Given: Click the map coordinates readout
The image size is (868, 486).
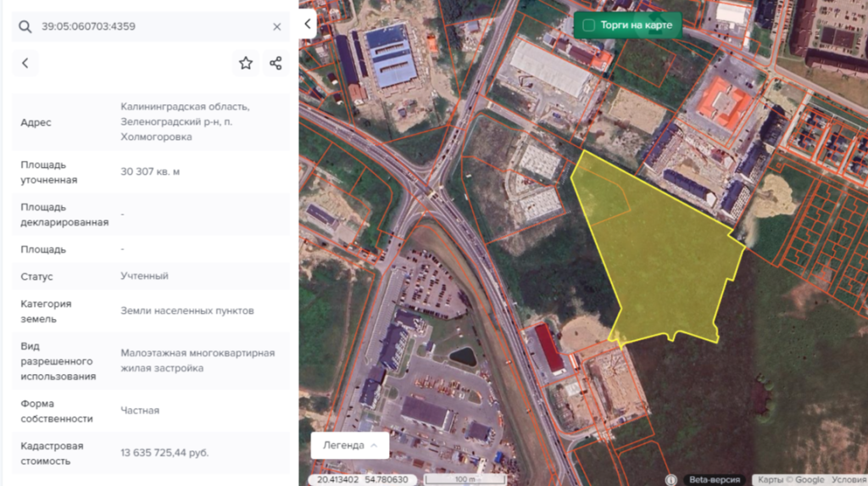Looking at the screenshot, I should click(x=361, y=479).
